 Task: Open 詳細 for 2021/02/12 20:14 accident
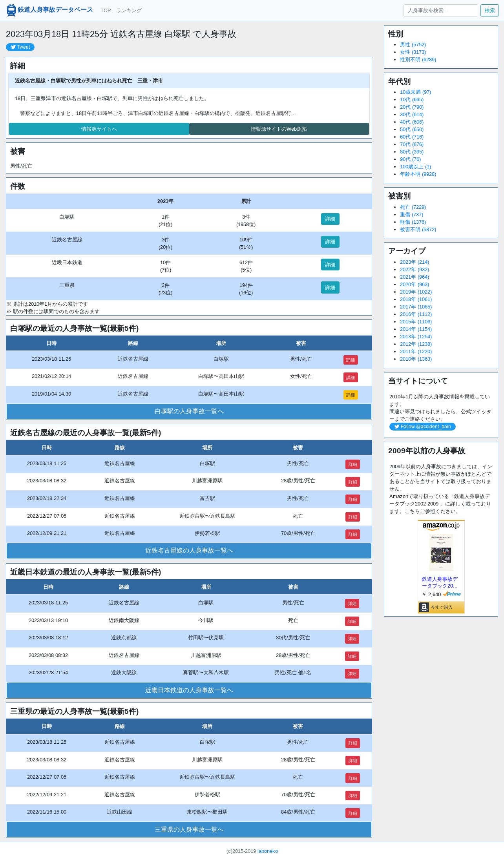coord(351,378)
